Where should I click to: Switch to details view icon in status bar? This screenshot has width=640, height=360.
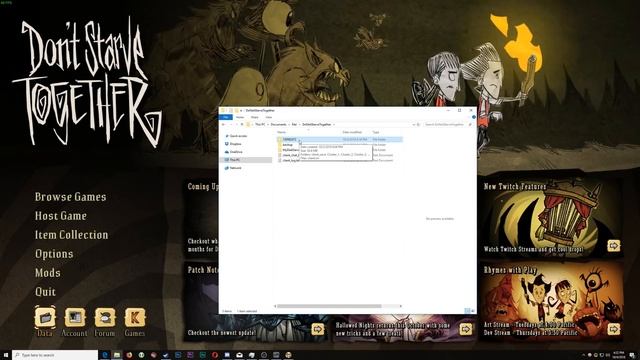pos(468,311)
